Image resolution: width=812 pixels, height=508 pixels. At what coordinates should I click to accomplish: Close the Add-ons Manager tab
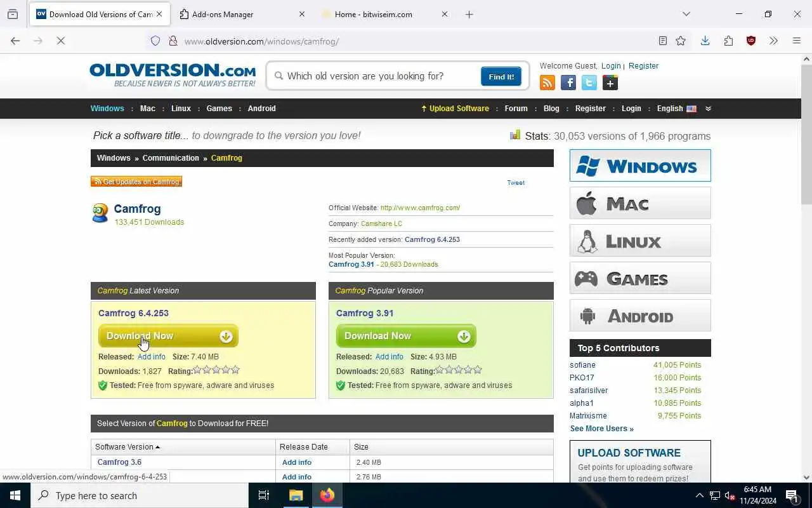(x=302, y=14)
